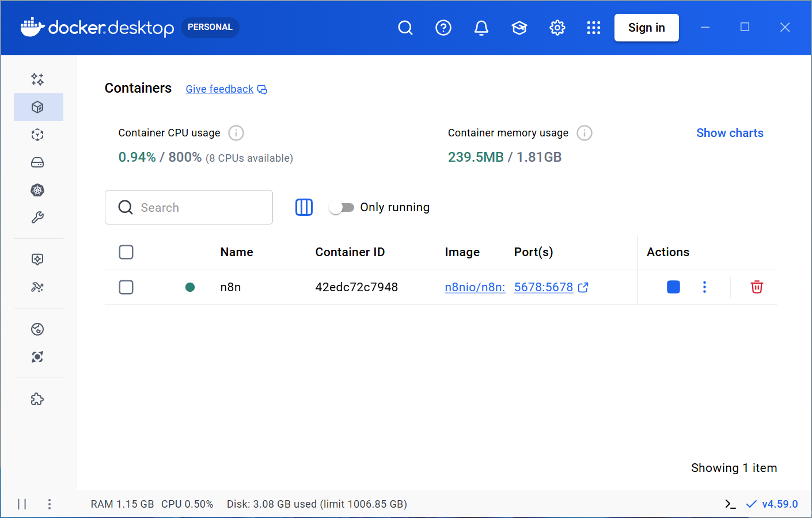This screenshot has height=518, width=812.
Task: Click the Sign in button
Action: coord(646,27)
